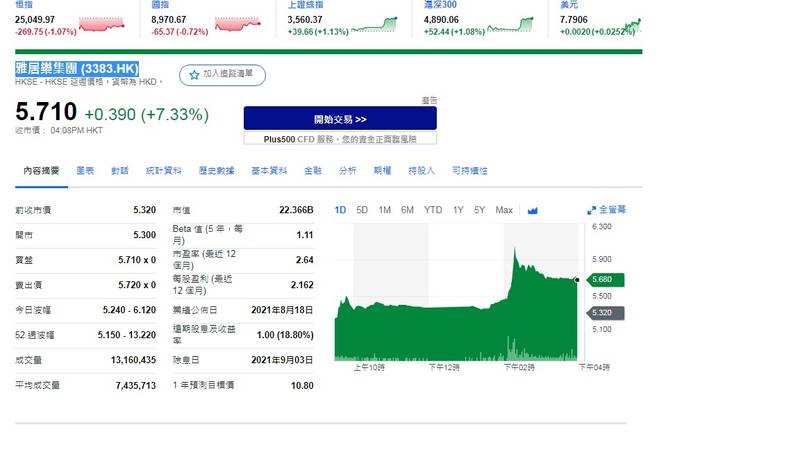Click the Plus500 CFD ad text

pos(340,138)
